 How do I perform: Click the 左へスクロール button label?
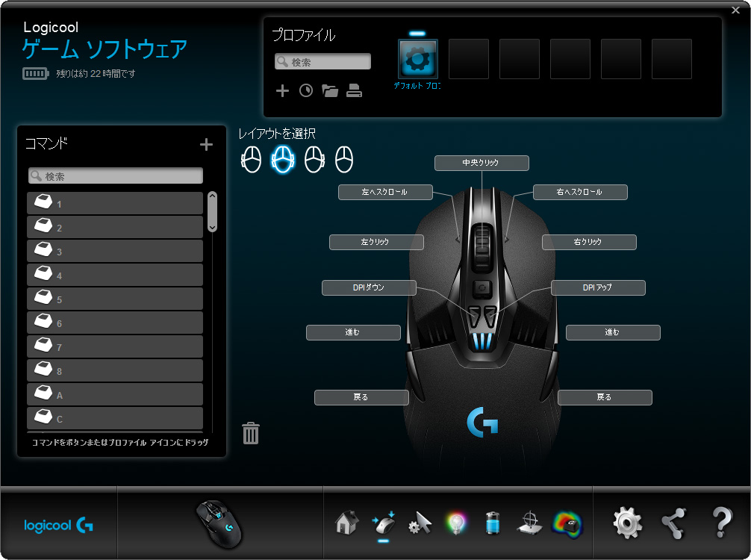[385, 192]
